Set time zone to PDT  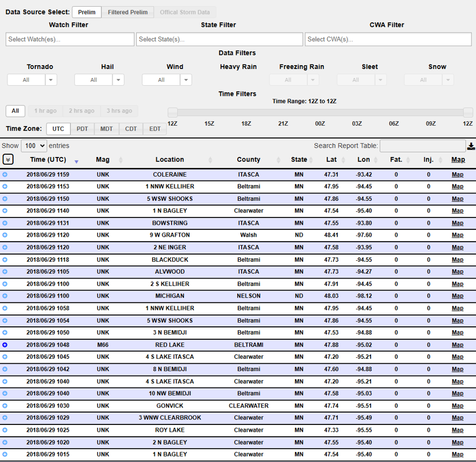coord(82,129)
